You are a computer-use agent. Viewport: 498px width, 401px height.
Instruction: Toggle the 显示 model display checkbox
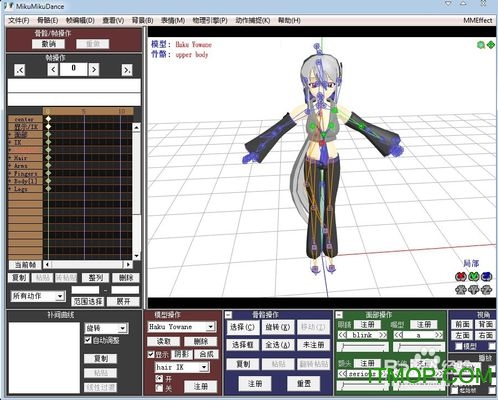[x=151, y=354]
